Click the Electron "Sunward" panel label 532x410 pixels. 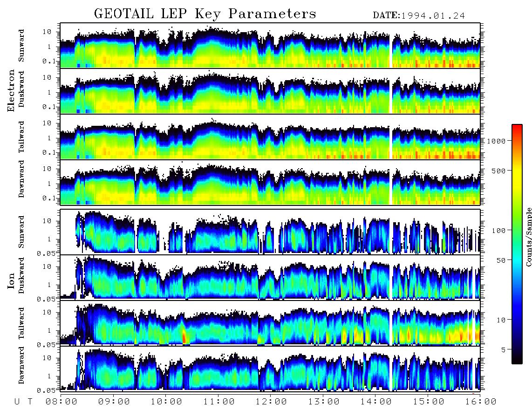pyautogui.click(x=21, y=46)
